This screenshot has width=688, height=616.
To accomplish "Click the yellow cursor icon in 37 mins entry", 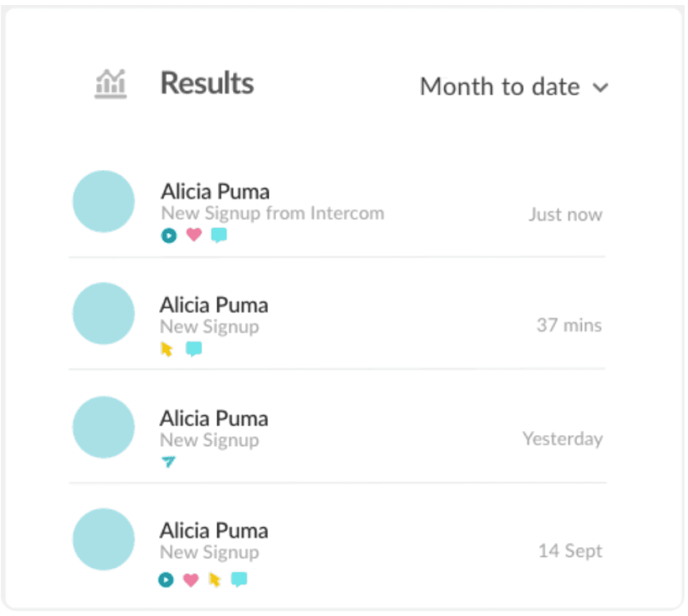I will click(167, 349).
